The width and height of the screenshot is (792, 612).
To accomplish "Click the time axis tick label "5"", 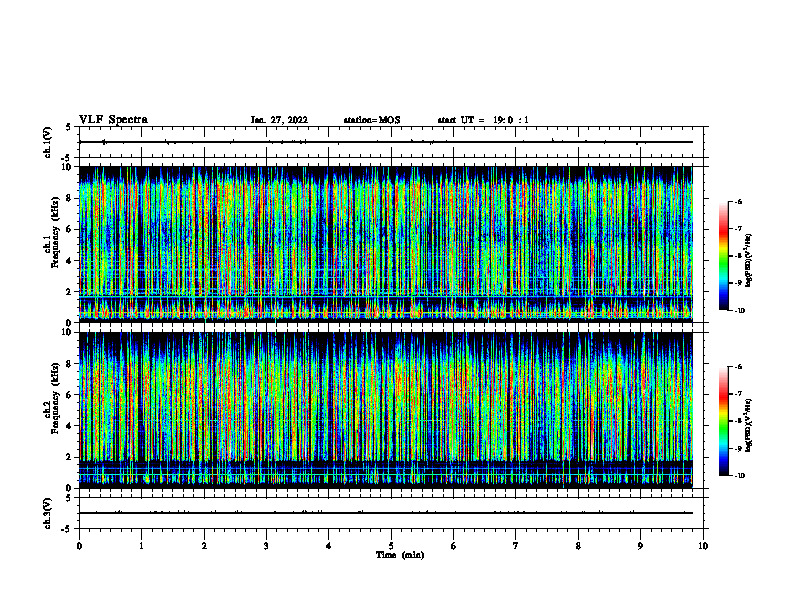I will tap(391, 546).
